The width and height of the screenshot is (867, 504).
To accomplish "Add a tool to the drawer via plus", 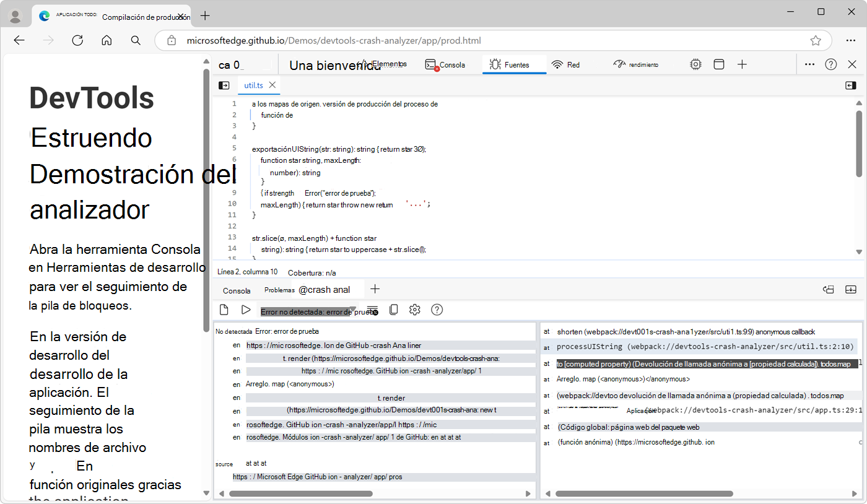I will click(x=375, y=289).
